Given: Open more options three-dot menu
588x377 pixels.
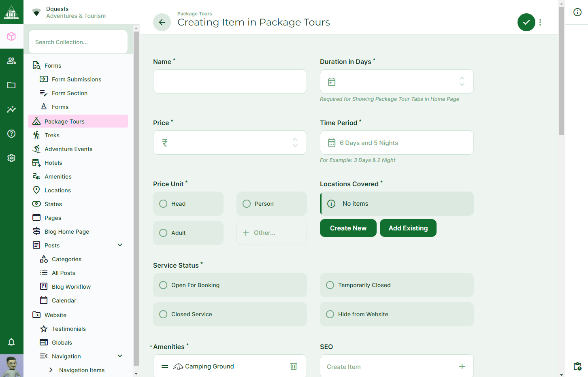Looking at the screenshot, I should [x=540, y=22].
